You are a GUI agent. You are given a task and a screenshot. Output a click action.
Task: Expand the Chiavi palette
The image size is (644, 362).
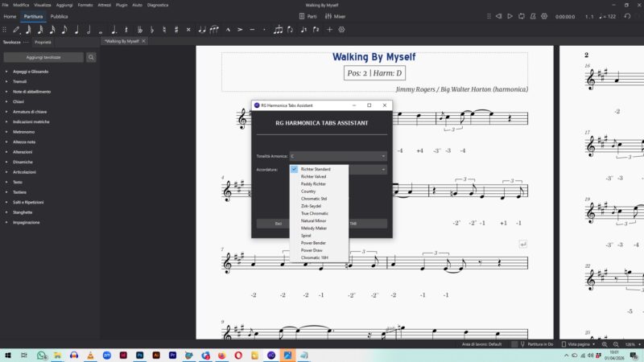pyautogui.click(x=6, y=102)
